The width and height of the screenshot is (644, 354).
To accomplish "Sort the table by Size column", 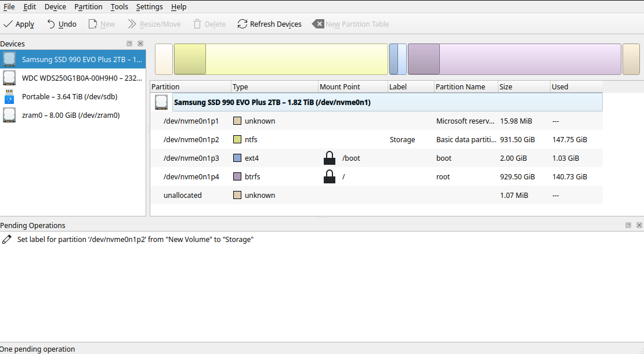I will coord(523,87).
